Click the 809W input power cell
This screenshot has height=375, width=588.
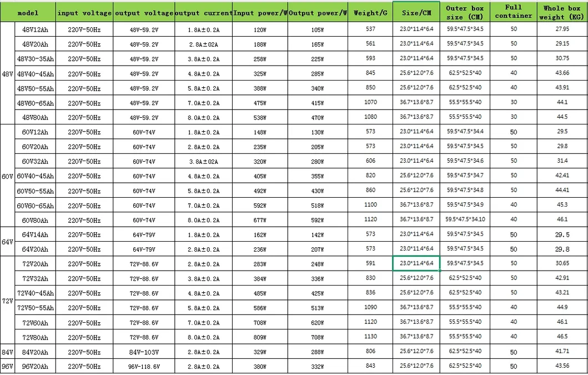[x=259, y=337]
